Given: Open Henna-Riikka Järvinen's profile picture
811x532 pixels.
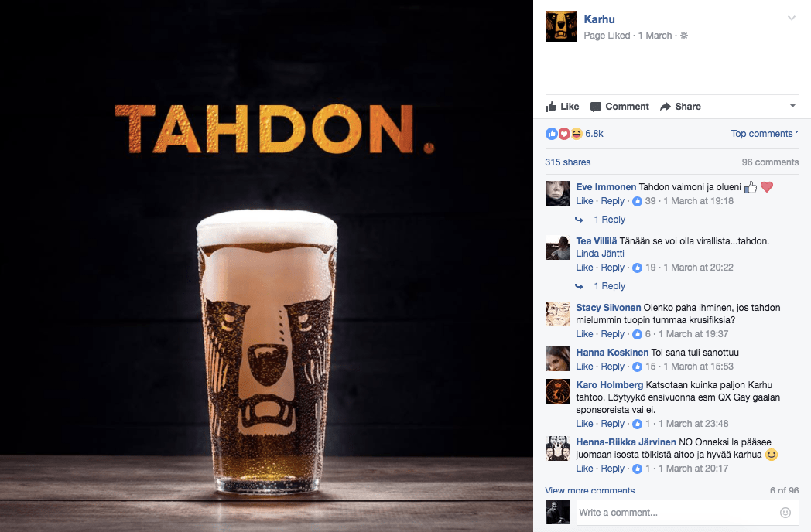Looking at the screenshot, I should pos(557,448).
